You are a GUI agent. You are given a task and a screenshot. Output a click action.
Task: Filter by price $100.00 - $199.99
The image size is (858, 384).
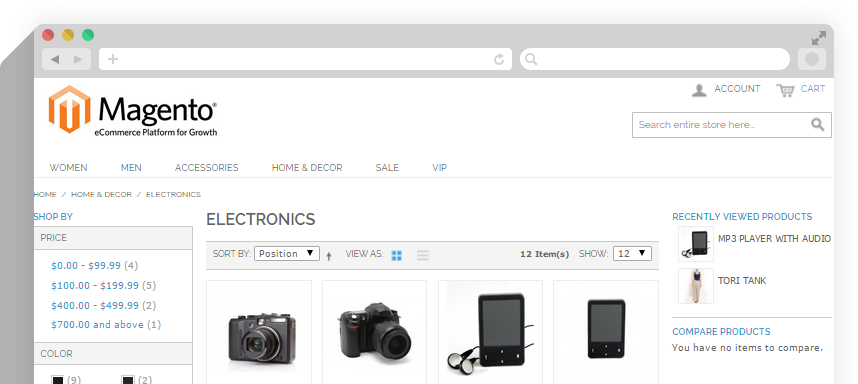95,286
